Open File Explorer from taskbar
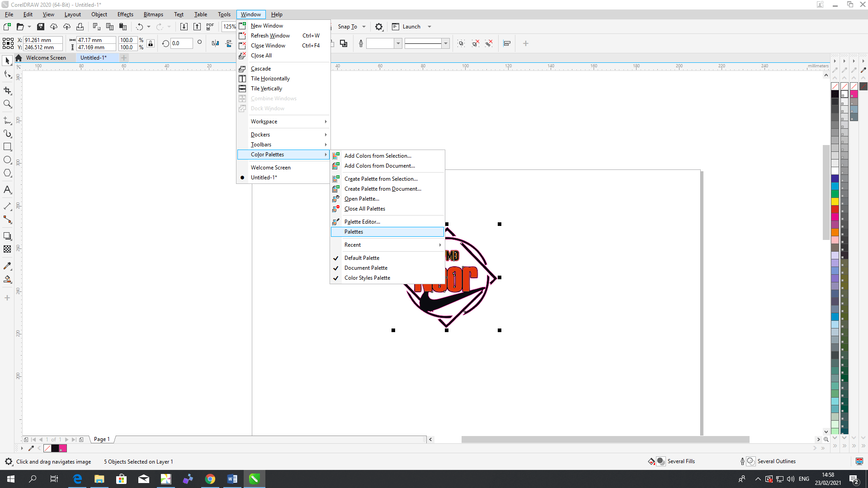 99,479
